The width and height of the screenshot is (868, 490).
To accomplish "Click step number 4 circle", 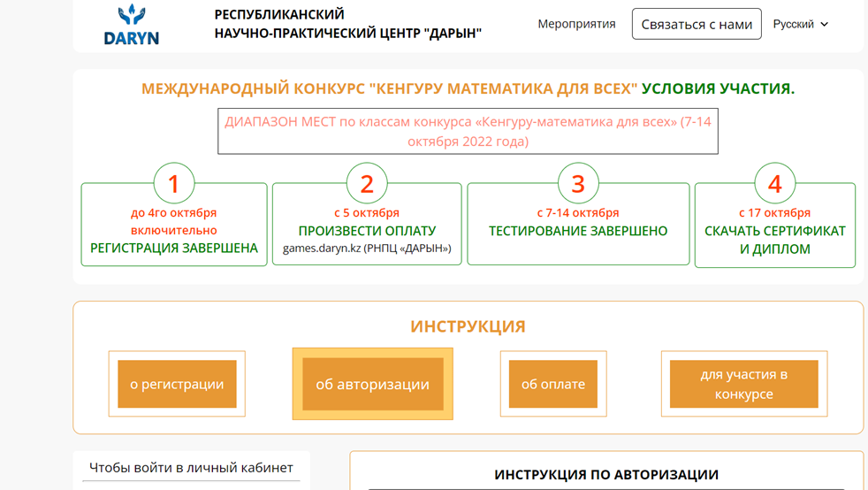I will (774, 183).
